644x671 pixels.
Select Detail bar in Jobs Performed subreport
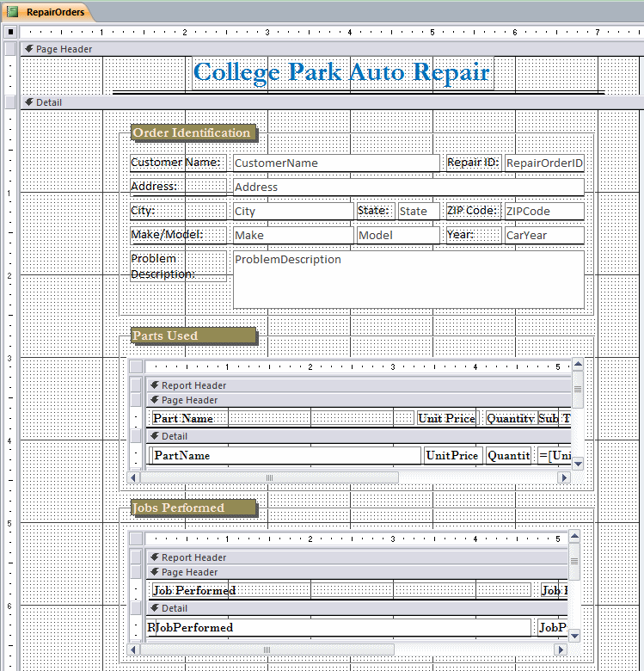(x=357, y=608)
